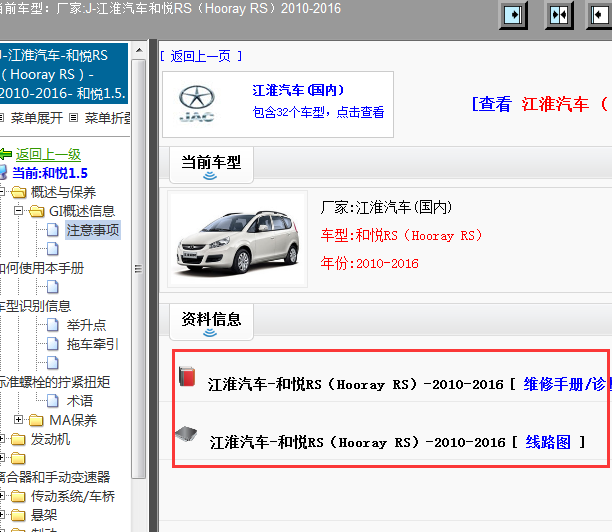Image resolution: width=612 pixels, height=532 pixels.
Task: Click the MA保养 folder icon
Action: [37, 420]
